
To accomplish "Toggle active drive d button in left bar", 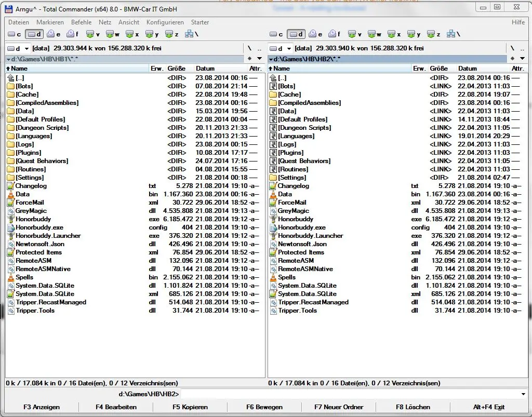I will click(34, 34).
